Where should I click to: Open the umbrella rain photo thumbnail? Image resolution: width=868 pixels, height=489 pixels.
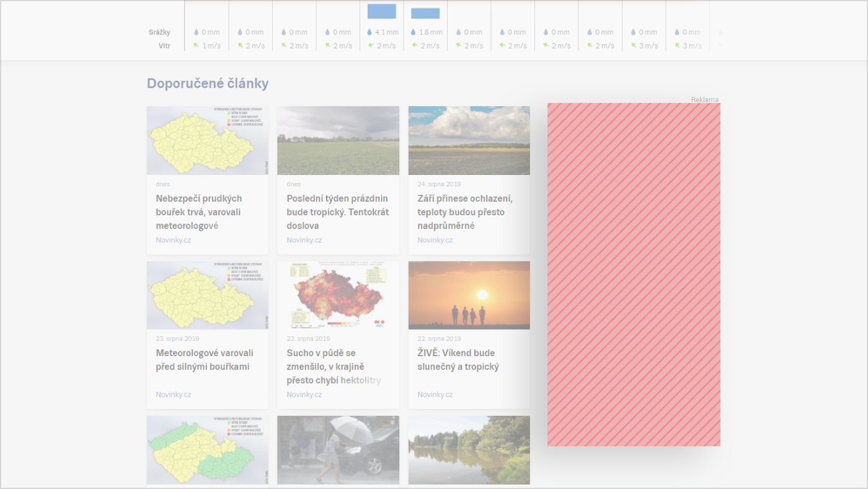(338, 450)
